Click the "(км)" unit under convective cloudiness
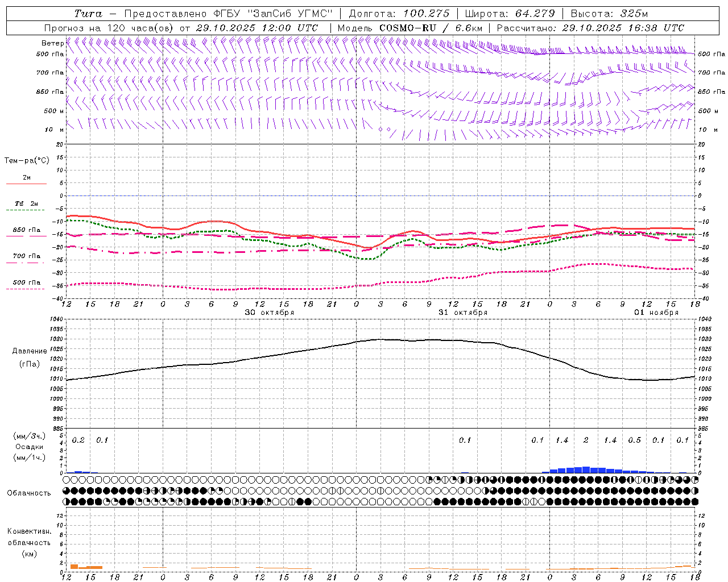Screen dimensions: 728x582 point(30,554)
